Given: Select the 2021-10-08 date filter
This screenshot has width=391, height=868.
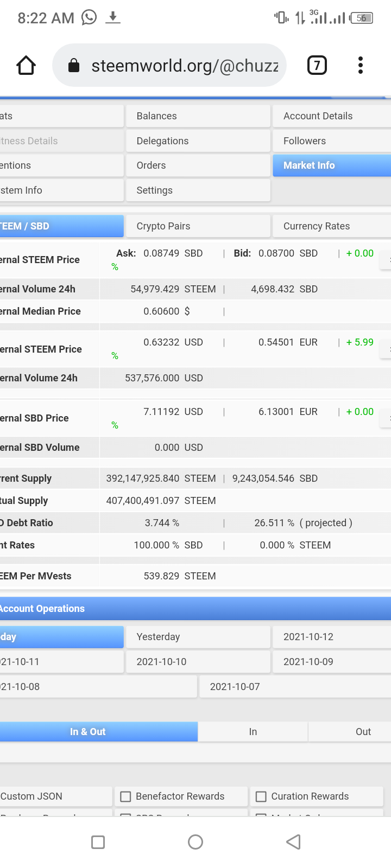Looking at the screenshot, I should (x=98, y=687).
